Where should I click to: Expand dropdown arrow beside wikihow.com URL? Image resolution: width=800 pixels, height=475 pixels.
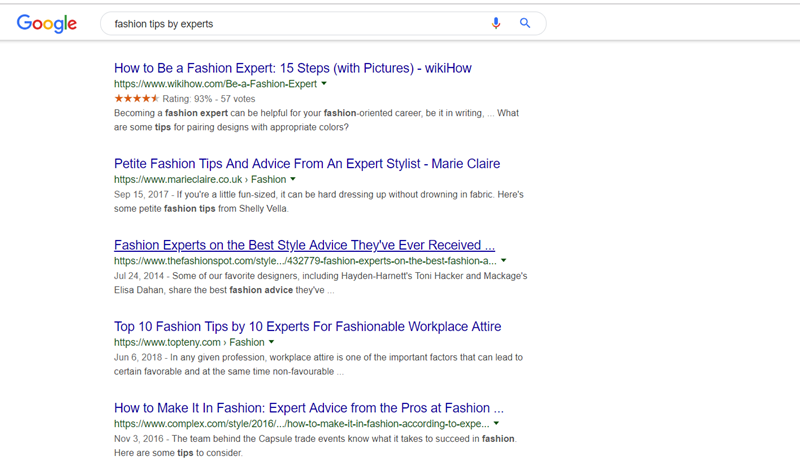coord(324,85)
